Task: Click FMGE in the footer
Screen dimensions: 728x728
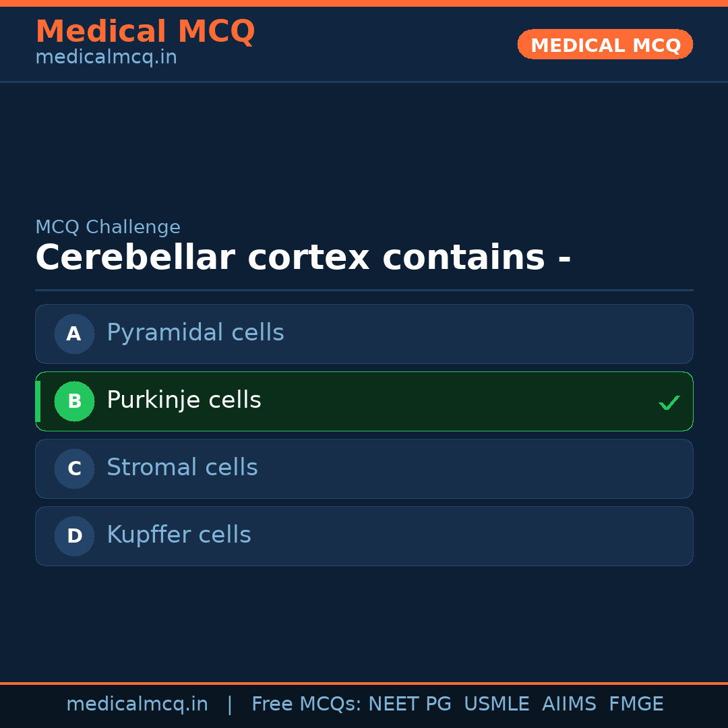Action: coord(636,704)
